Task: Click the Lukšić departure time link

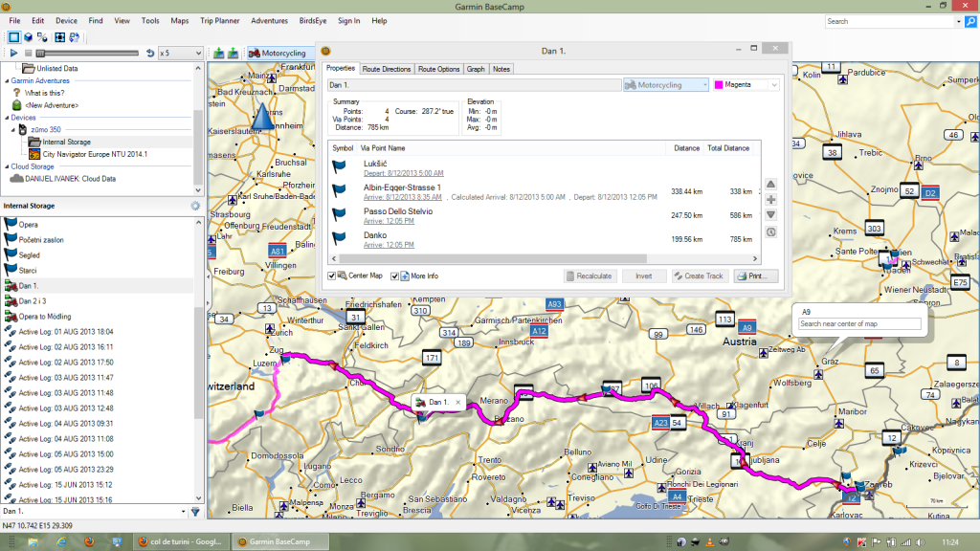Action: click(404, 173)
